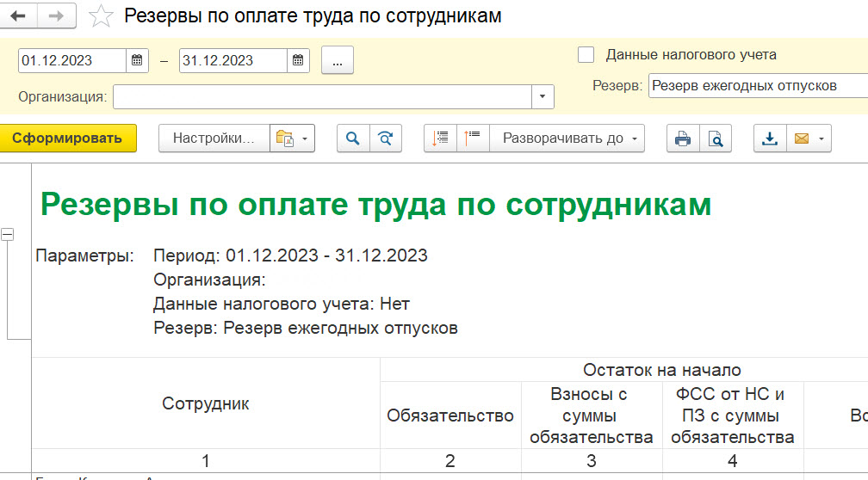Open the Организация dropdown list

point(542,96)
